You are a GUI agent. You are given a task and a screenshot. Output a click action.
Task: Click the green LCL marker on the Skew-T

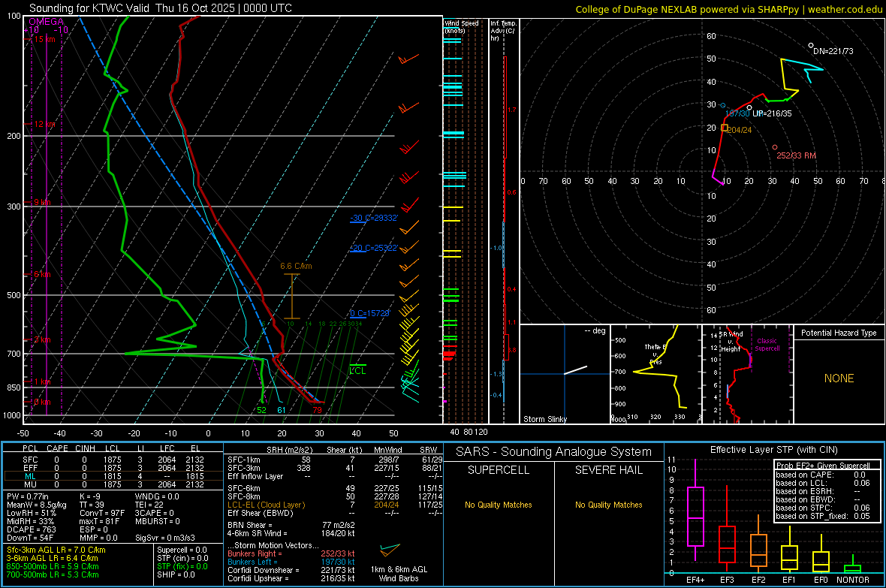tap(357, 369)
